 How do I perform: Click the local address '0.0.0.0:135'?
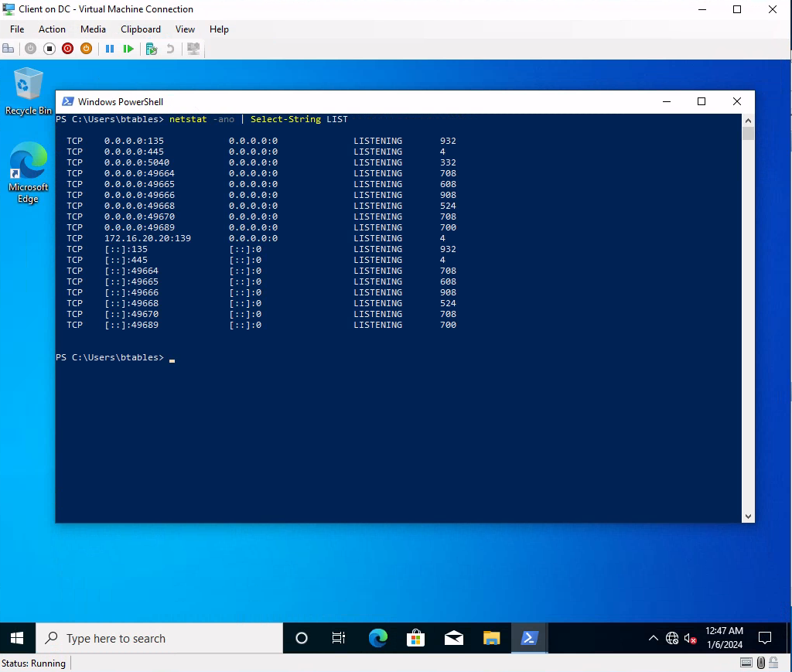(x=134, y=141)
